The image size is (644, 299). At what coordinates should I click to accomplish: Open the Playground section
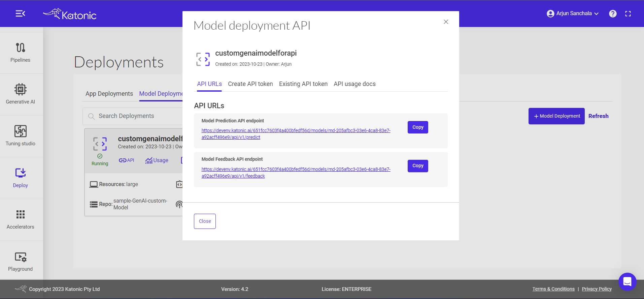click(x=20, y=262)
